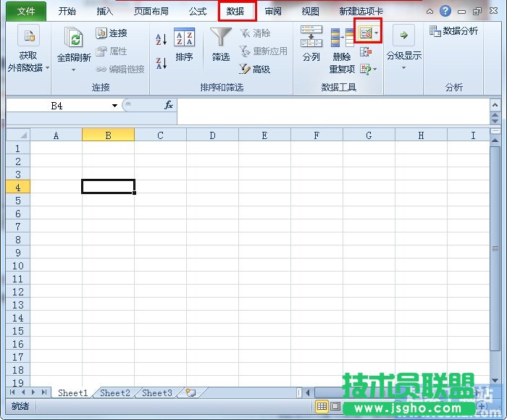
Task: Click the horizontal scrollbar left arrow
Action: point(308,392)
